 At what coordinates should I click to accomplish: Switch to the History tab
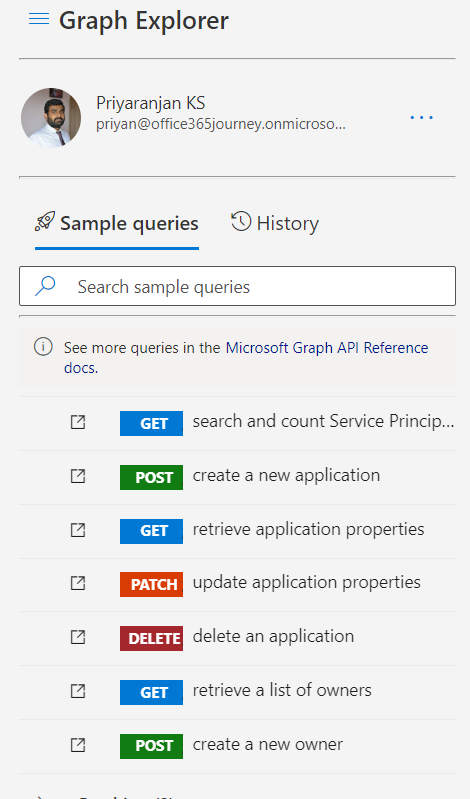coord(275,223)
